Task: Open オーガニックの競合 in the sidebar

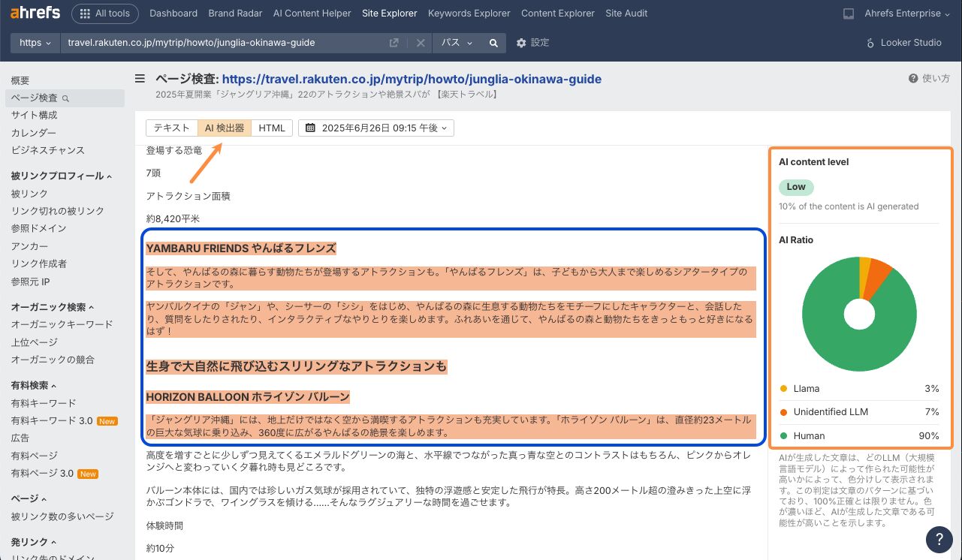Action: click(x=53, y=360)
